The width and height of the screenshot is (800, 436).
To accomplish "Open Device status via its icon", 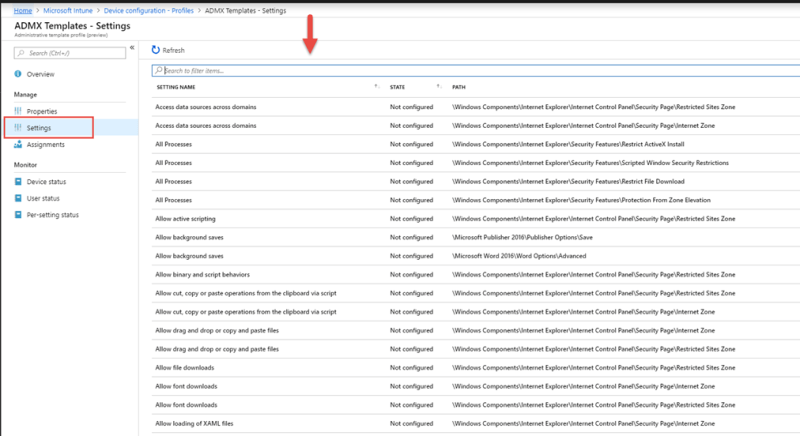I will tap(18, 182).
